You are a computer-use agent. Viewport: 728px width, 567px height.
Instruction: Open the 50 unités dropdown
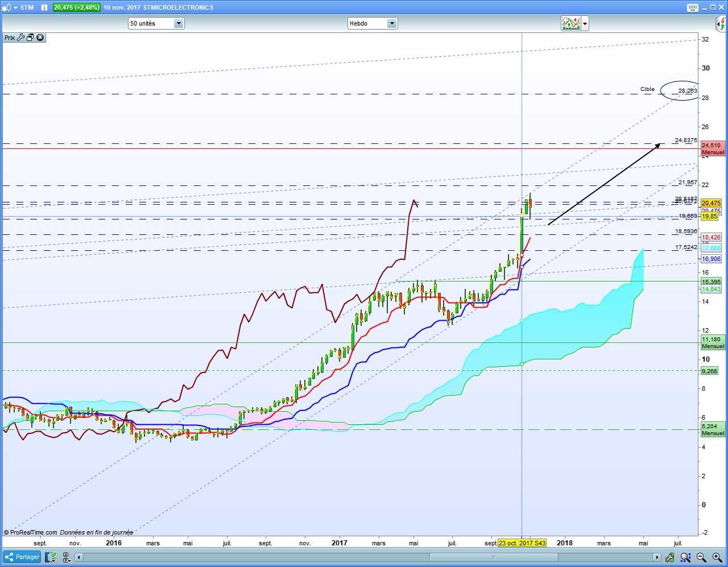click(156, 23)
